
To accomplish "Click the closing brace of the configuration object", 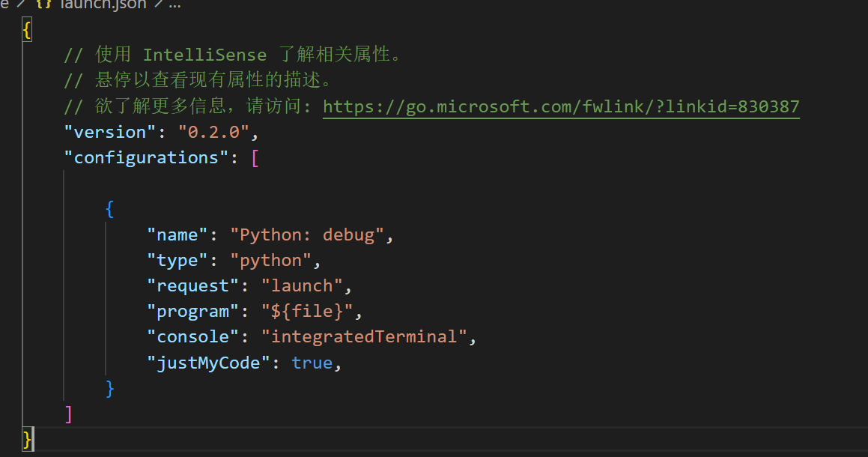I will (x=109, y=388).
